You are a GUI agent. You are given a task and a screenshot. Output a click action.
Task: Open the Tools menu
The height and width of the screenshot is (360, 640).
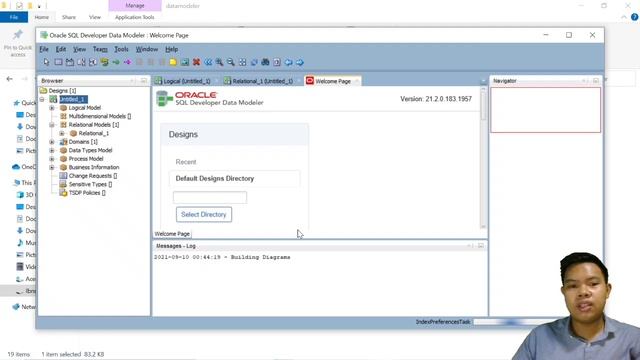pos(121,49)
